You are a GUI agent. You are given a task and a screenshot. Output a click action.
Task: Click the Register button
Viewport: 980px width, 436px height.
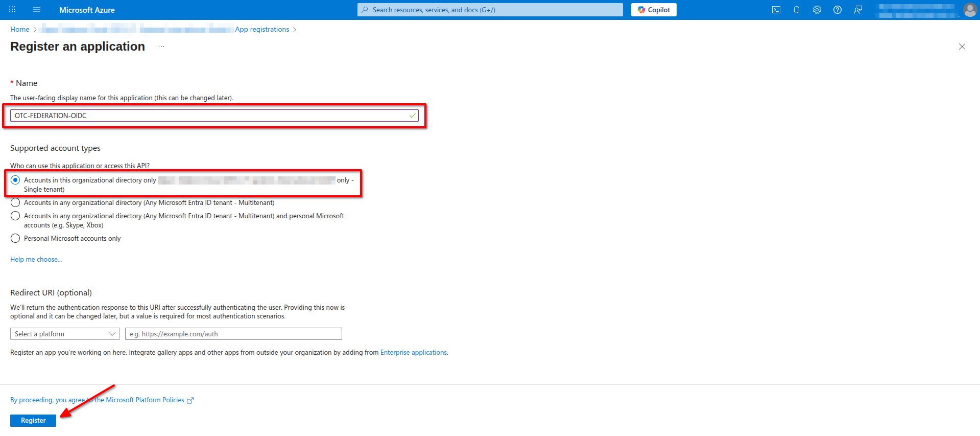[33, 420]
